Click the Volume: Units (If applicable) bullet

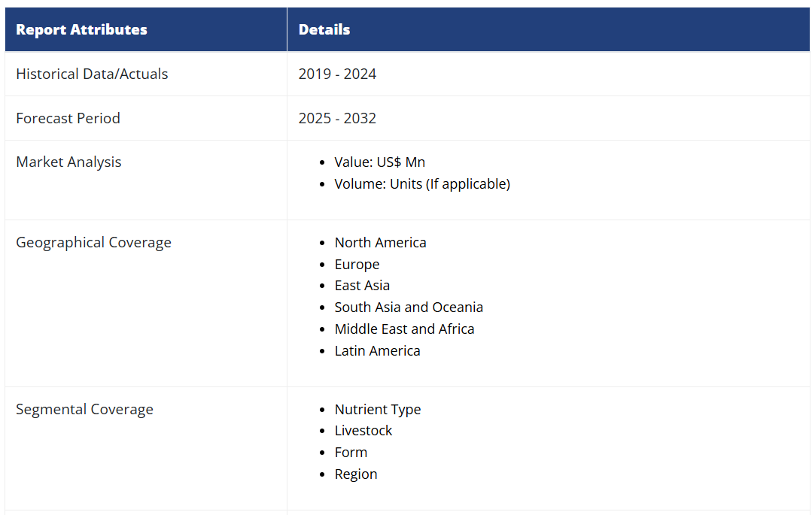click(422, 183)
